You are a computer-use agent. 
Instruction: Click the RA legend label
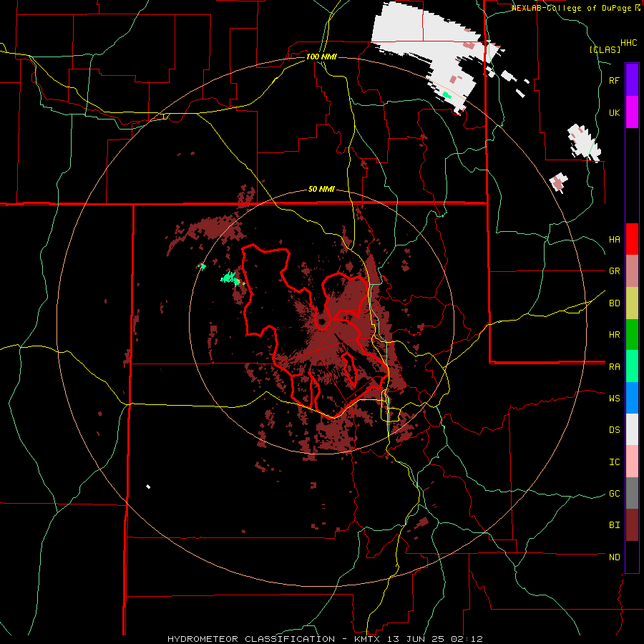click(614, 367)
